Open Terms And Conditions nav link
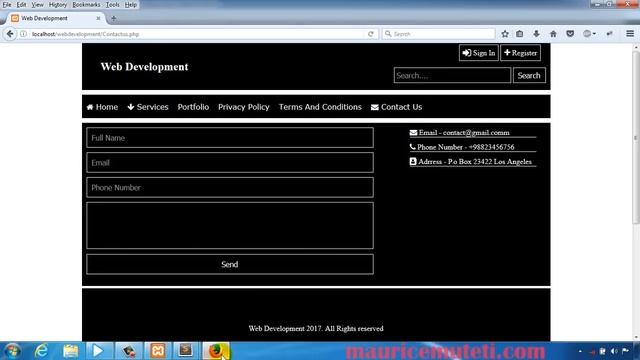The width and height of the screenshot is (640, 360). 320,107
